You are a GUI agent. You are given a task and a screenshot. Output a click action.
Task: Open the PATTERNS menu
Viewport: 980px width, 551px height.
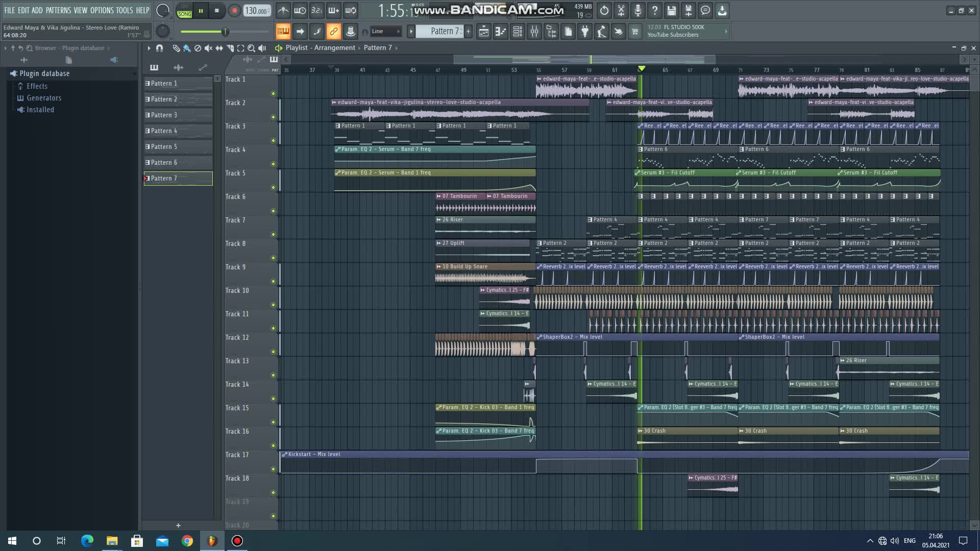point(58,10)
